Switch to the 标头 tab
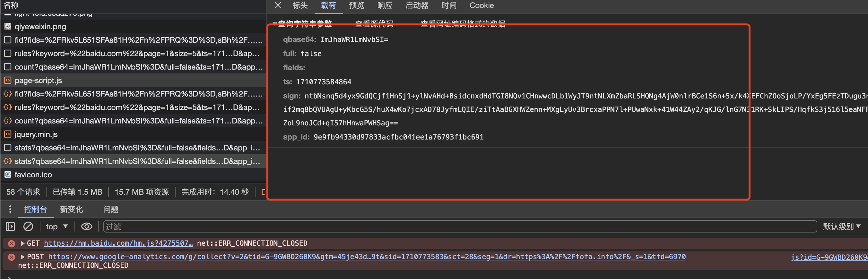868x279 pixels. click(x=299, y=5)
